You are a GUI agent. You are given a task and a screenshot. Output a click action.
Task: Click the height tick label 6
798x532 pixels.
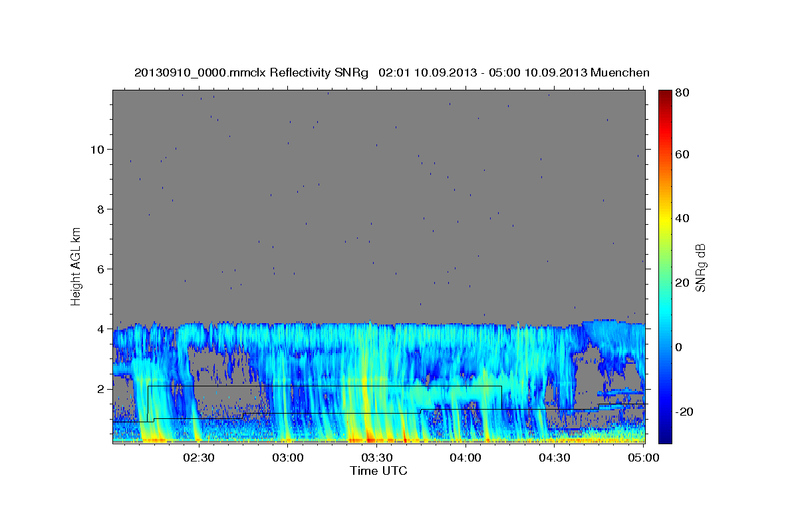point(100,269)
